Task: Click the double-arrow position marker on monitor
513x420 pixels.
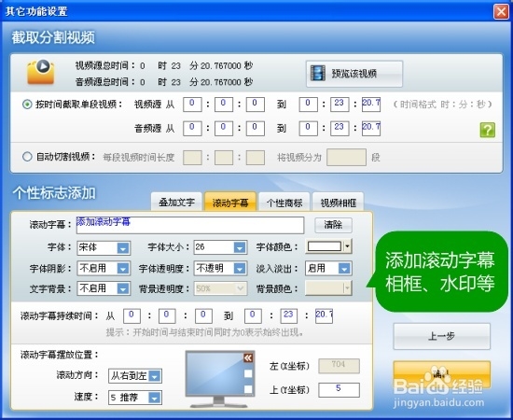Action: [x=248, y=357]
